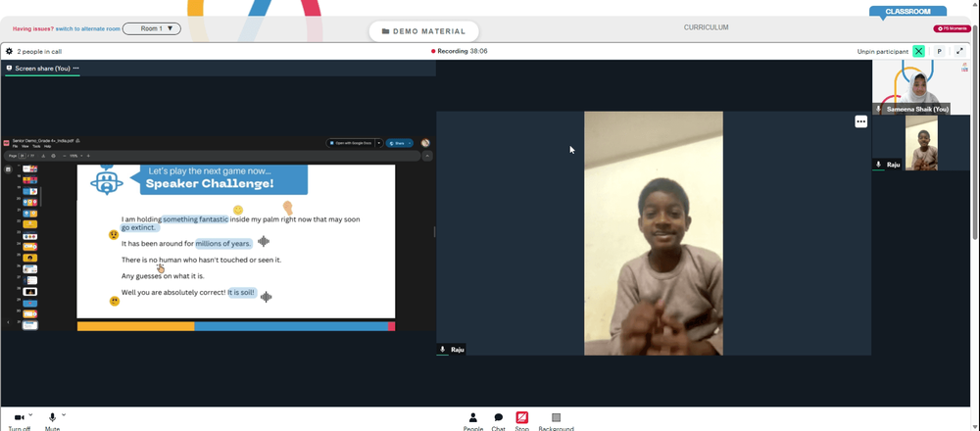Click highlighted text 'something fantastic'

click(195, 219)
